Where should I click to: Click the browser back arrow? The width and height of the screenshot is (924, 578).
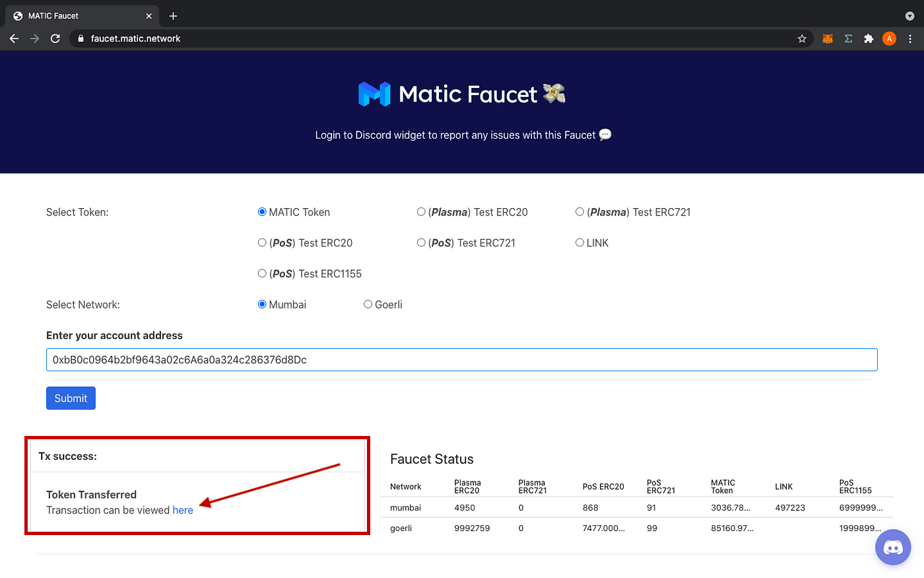(14, 38)
